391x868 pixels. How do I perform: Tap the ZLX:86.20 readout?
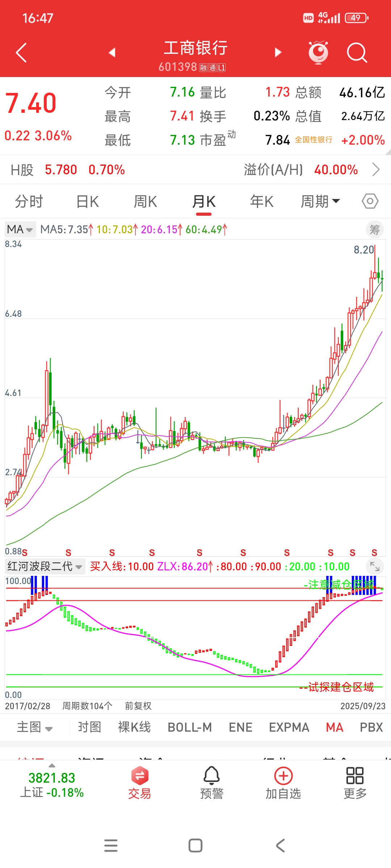pyautogui.click(x=185, y=566)
